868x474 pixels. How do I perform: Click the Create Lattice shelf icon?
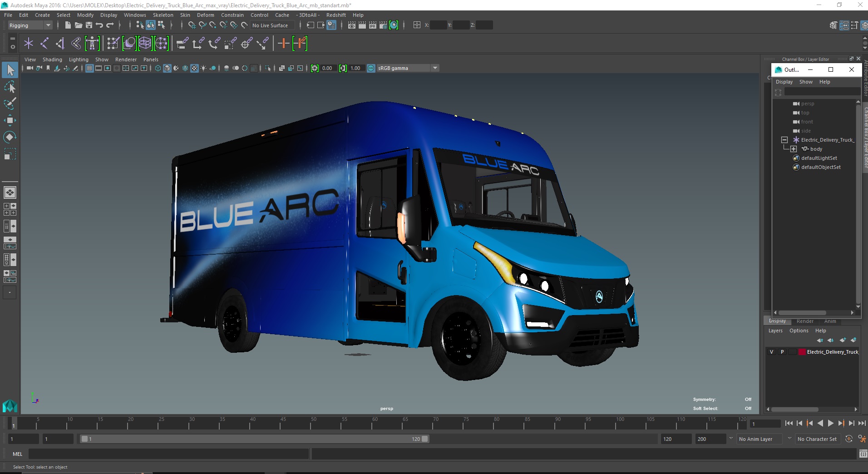pyautogui.click(x=145, y=44)
